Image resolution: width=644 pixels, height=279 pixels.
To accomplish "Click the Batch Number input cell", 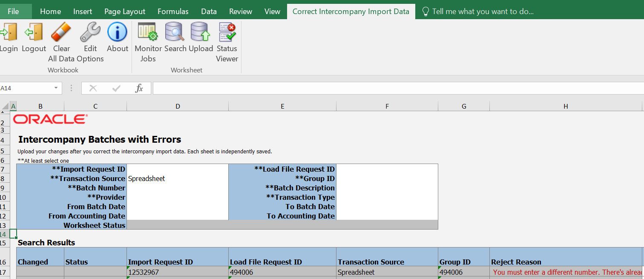I will [178, 188].
